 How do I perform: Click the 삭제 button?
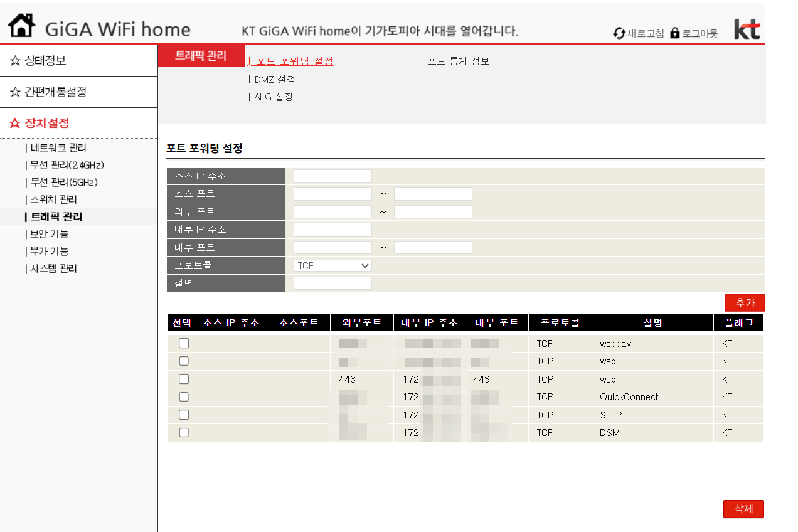click(743, 509)
